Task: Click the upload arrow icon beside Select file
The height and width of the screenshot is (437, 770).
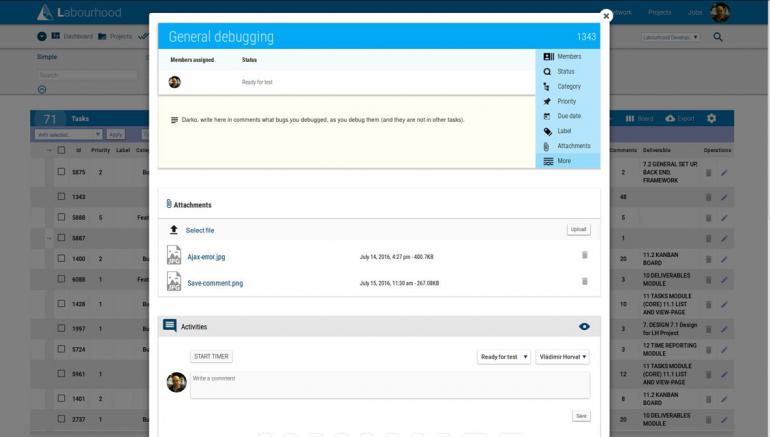Action: (x=173, y=230)
